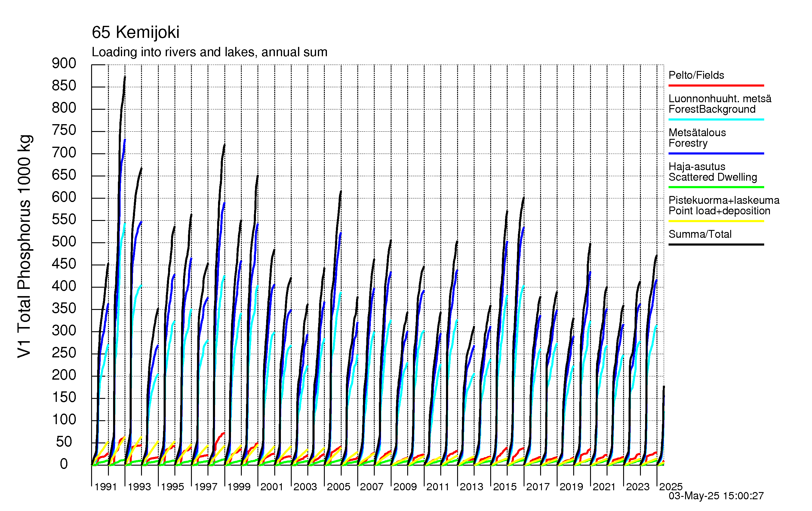Click the 'Pistekuorma+laskeuma' legend label
The image size is (812, 511).
pos(724,200)
